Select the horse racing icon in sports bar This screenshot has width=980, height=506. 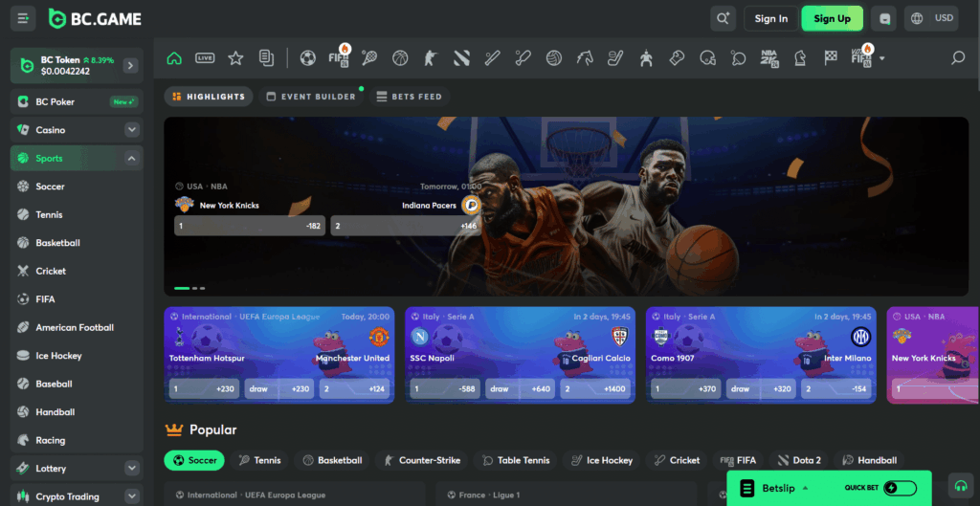pyautogui.click(x=585, y=58)
